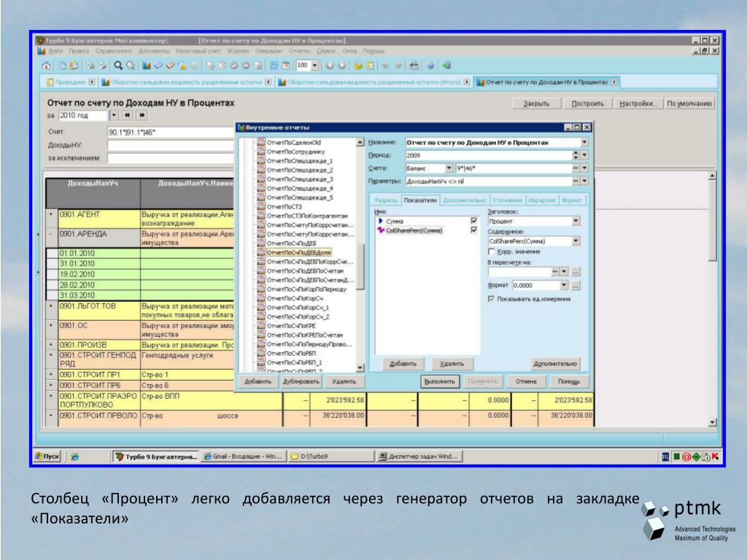
Task: Click the Выполнить button
Action: coord(440,381)
